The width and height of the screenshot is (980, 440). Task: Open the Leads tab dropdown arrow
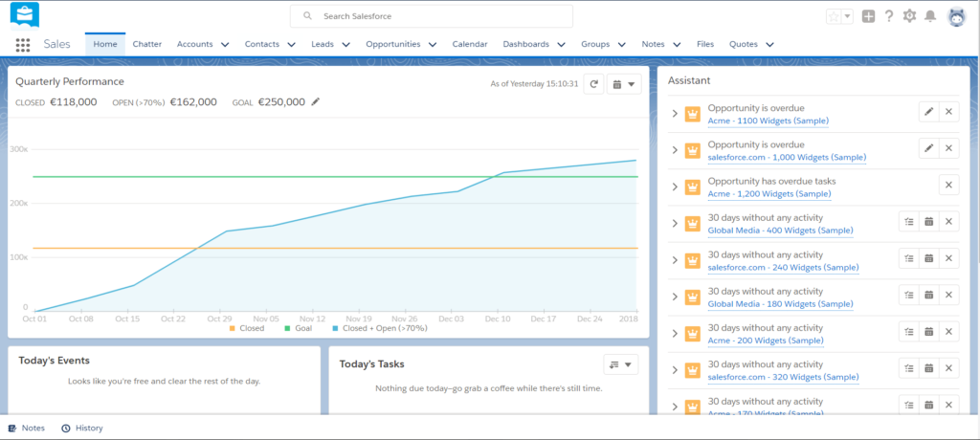click(345, 44)
